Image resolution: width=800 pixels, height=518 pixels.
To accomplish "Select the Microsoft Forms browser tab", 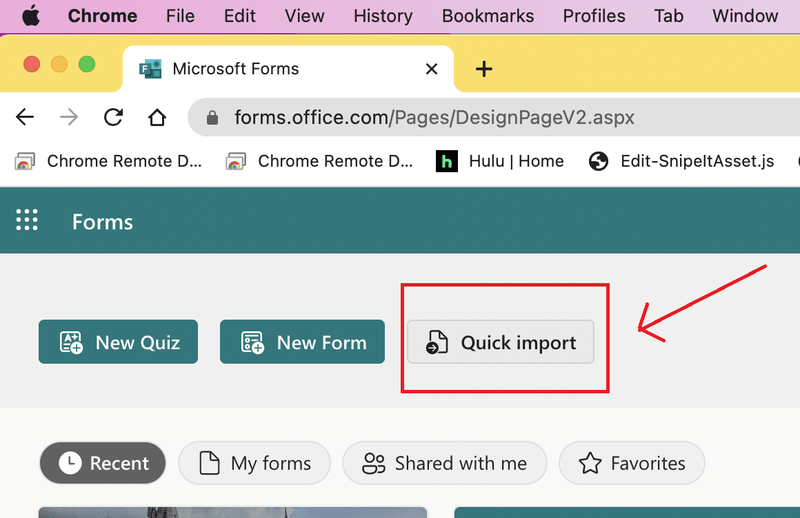I will pos(288,69).
